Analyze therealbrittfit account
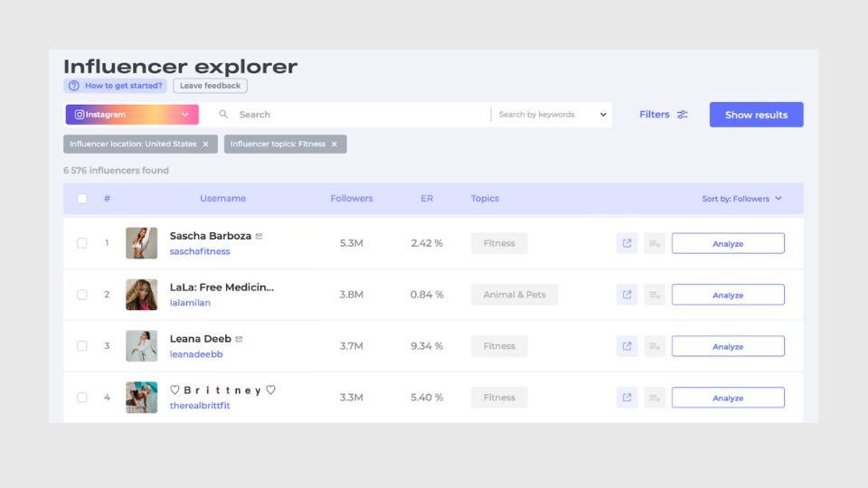The image size is (868, 488). click(x=728, y=398)
